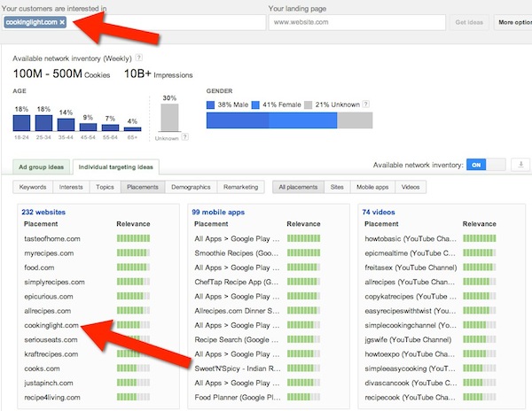Select seriouseats.com placement
This screenshot has height=411, width=532.
[51, 339]
